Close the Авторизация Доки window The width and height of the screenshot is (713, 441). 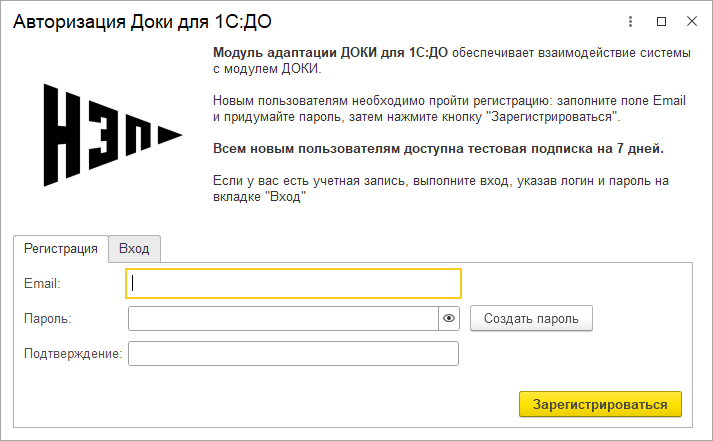coord(691,21)
